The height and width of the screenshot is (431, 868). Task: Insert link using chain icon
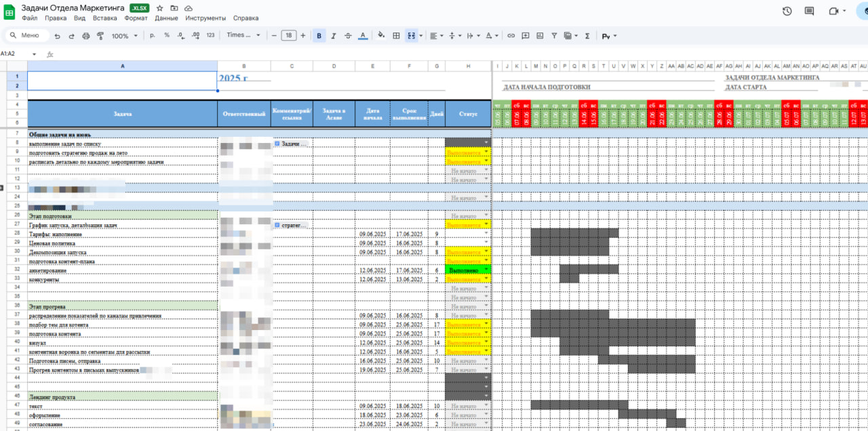point(511,36)
